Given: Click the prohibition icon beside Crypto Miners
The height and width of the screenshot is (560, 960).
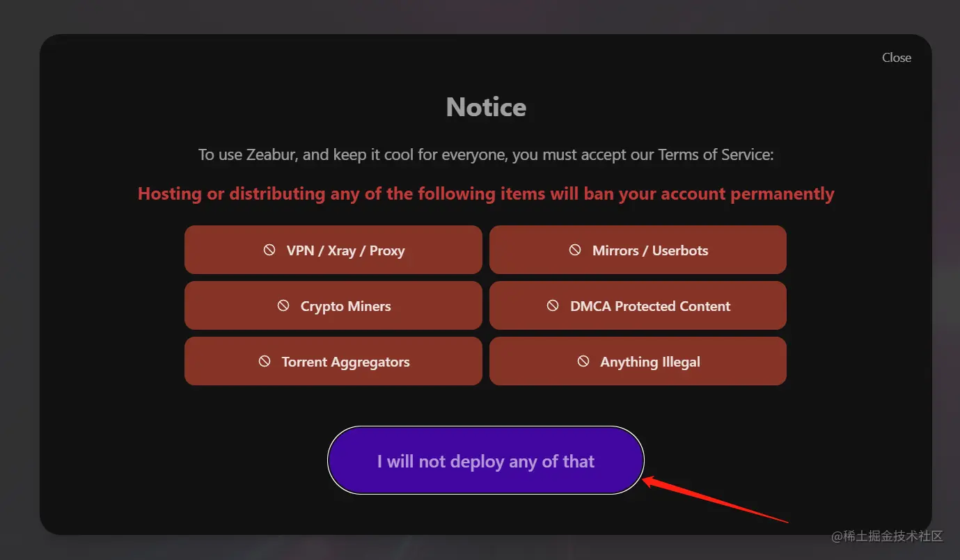Looking at the screenshot, I should [283, 306].
